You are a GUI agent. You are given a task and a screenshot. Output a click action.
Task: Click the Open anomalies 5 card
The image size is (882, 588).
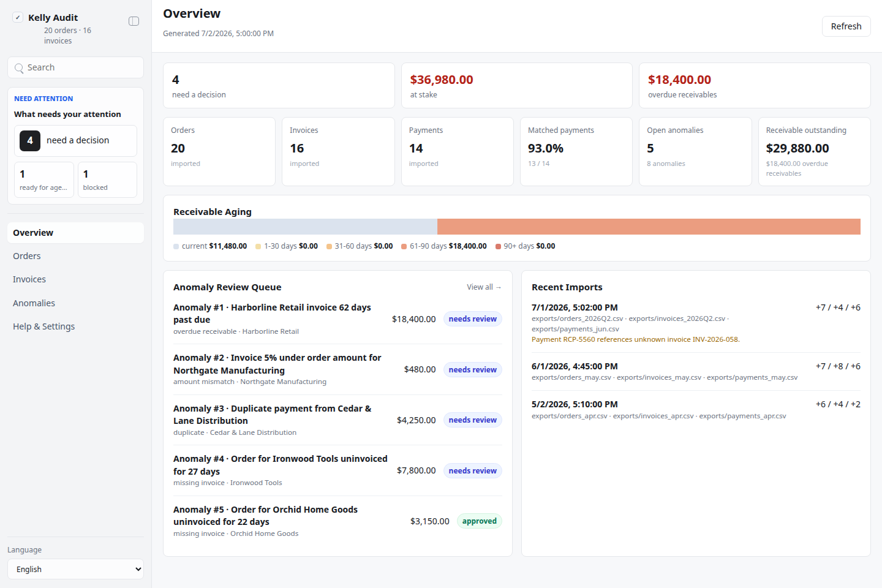695,151
